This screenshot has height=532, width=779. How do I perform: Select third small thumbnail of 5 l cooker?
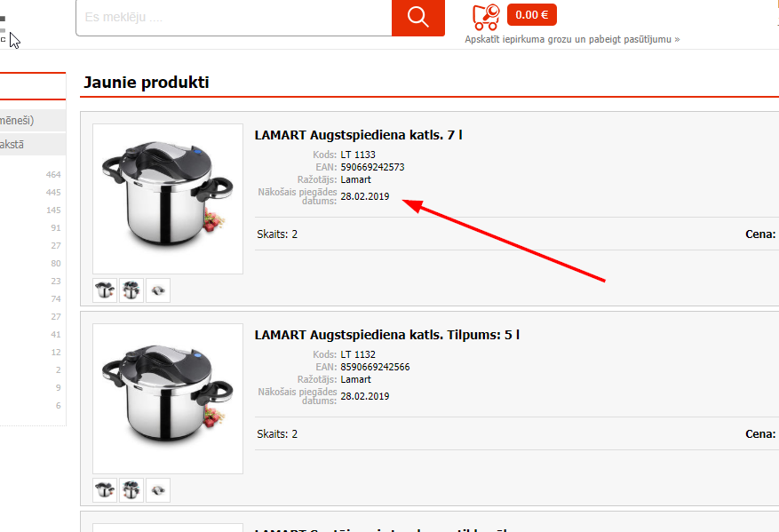click(158, 490)
